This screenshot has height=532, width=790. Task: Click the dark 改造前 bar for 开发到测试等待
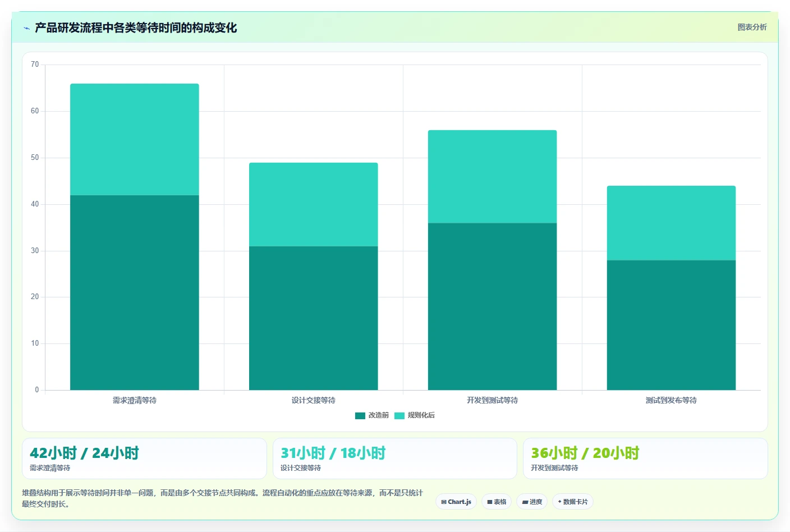click(x=493, y=306)
